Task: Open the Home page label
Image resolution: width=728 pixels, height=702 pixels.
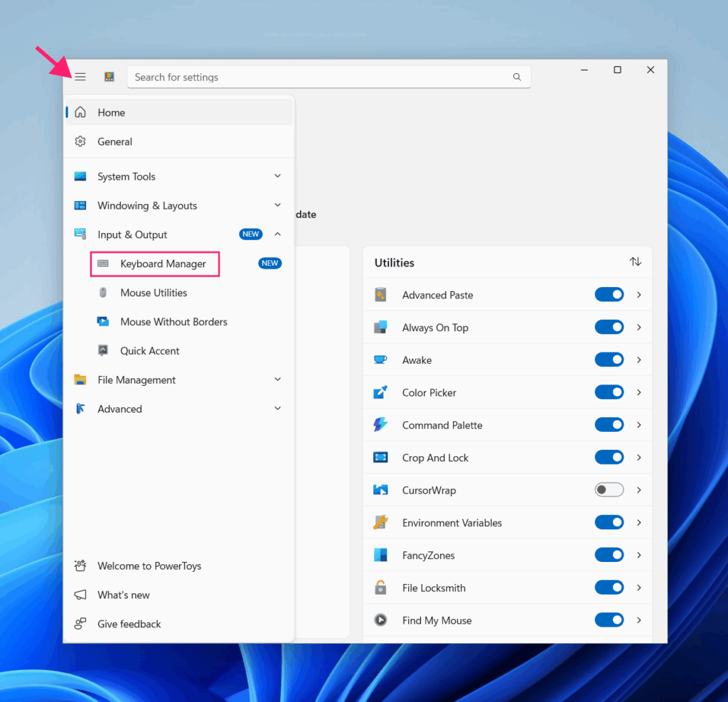Action: [111, 113]
